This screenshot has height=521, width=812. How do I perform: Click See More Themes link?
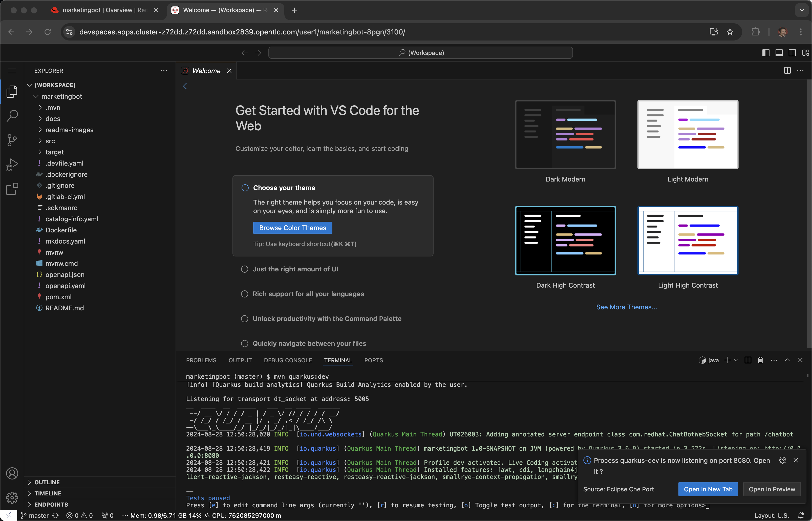coord(626,307)
